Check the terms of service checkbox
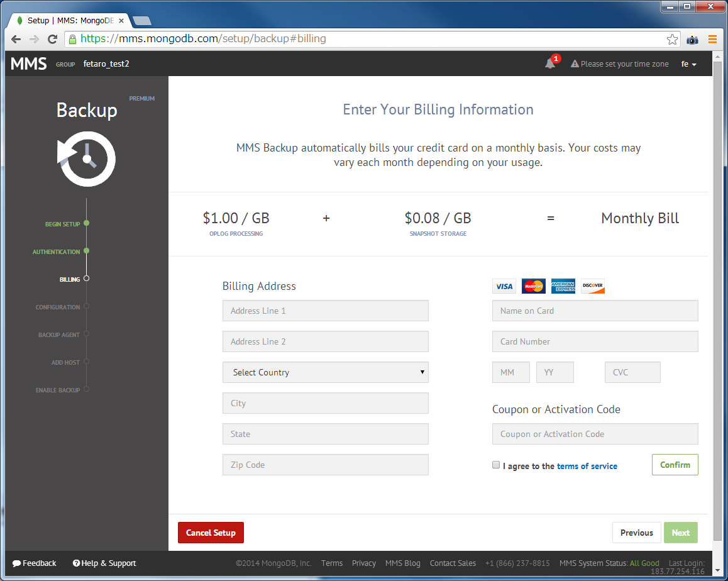The width and height of the screenshot is (728, 581). 496,465
